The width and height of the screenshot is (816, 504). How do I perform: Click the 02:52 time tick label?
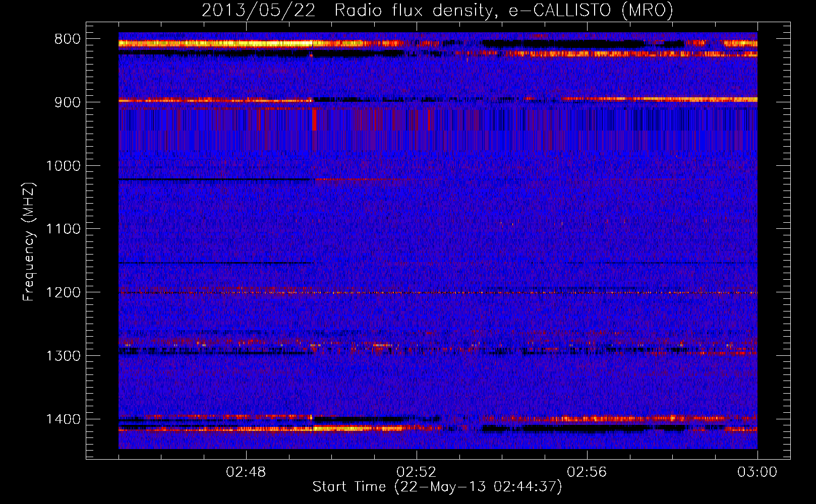point(417,472)
